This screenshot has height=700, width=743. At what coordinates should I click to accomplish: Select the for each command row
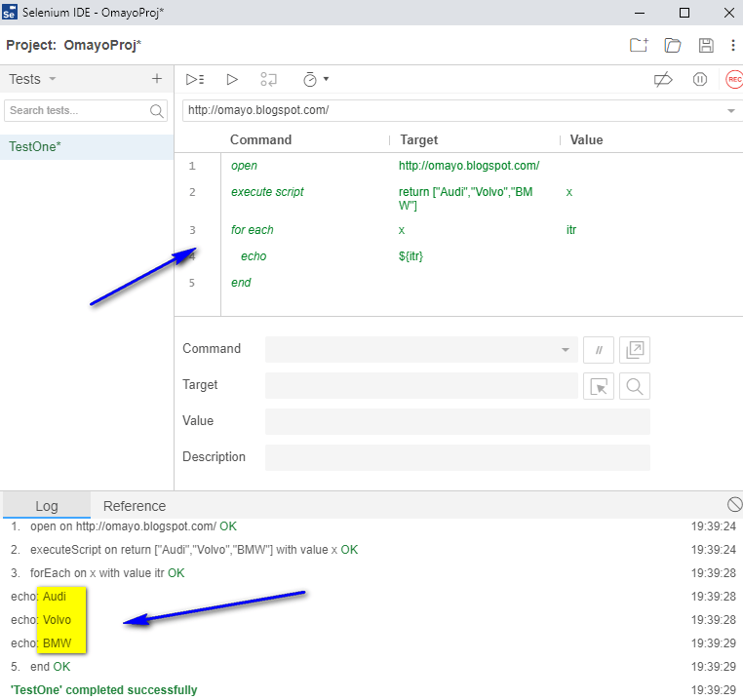(458, 230)
